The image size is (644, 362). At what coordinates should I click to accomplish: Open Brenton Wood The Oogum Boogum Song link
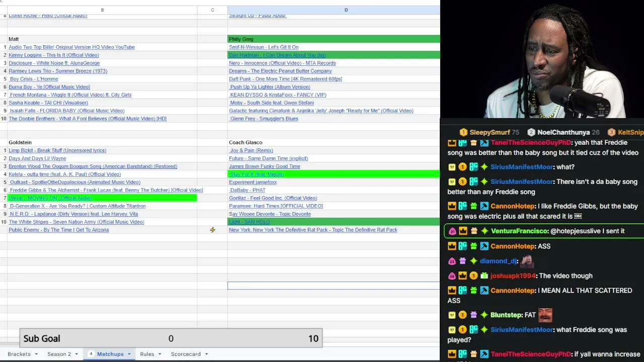coord(93,166)
